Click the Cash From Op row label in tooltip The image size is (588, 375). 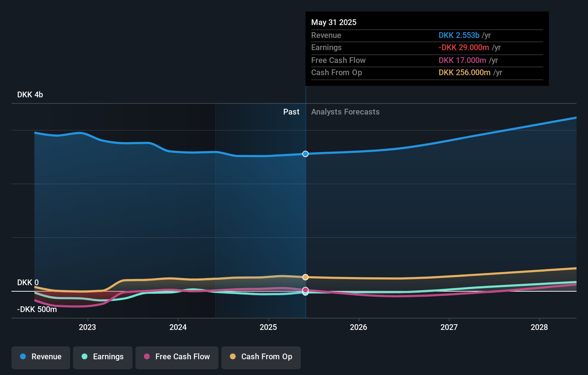(x=337, y=73)
